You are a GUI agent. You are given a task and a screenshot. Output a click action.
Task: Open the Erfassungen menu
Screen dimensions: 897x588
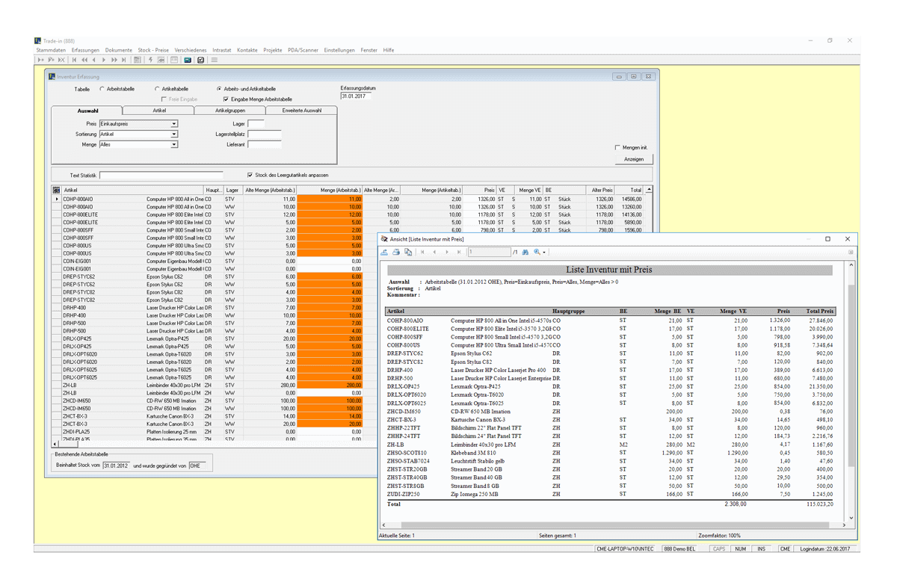[x=86, y=50]
